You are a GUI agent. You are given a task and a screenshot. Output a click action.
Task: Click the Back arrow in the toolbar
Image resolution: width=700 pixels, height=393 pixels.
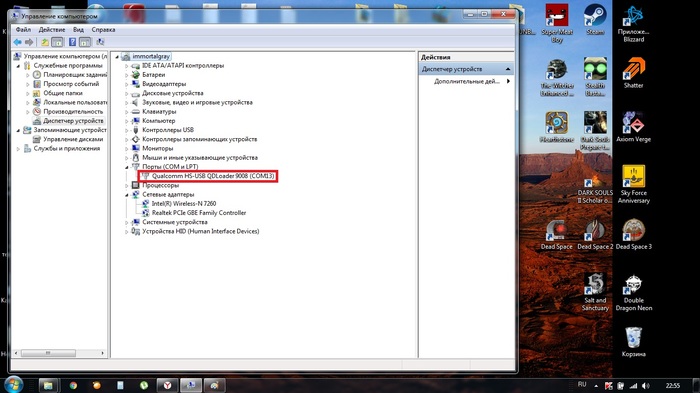pos(17,42)
